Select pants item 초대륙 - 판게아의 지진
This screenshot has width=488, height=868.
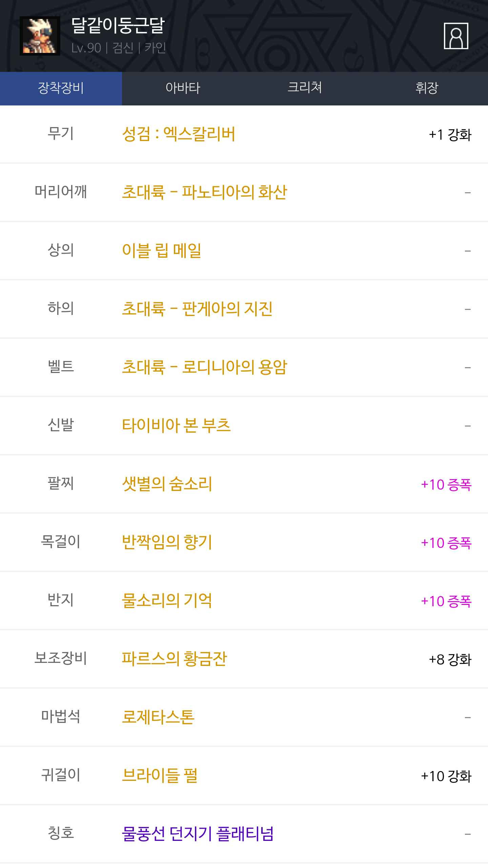(197, 309)
